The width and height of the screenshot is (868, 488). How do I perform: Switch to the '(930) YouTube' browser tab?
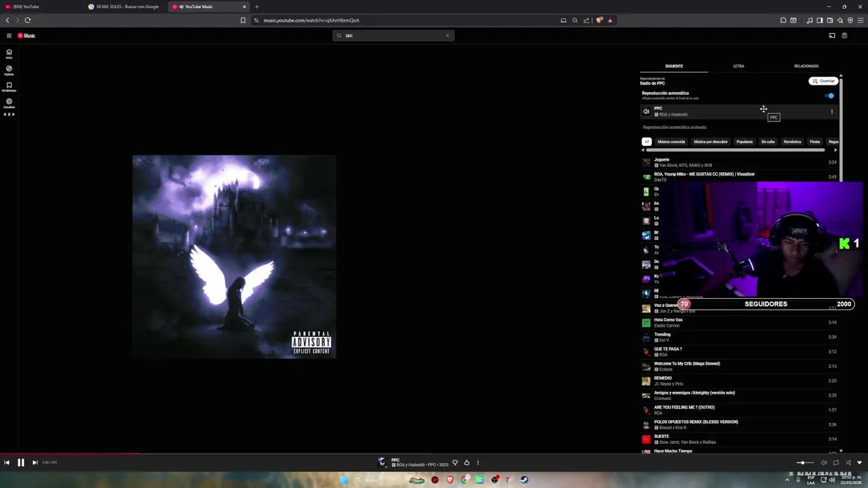41,7
